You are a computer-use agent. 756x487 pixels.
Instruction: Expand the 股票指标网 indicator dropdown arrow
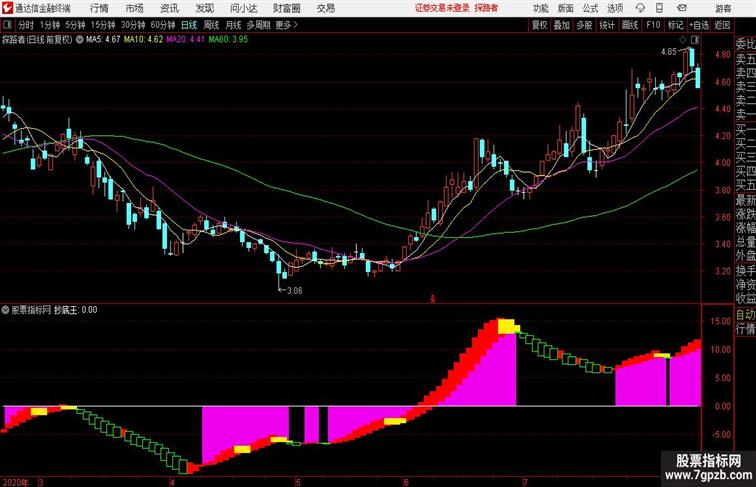[x=6, y=310]
